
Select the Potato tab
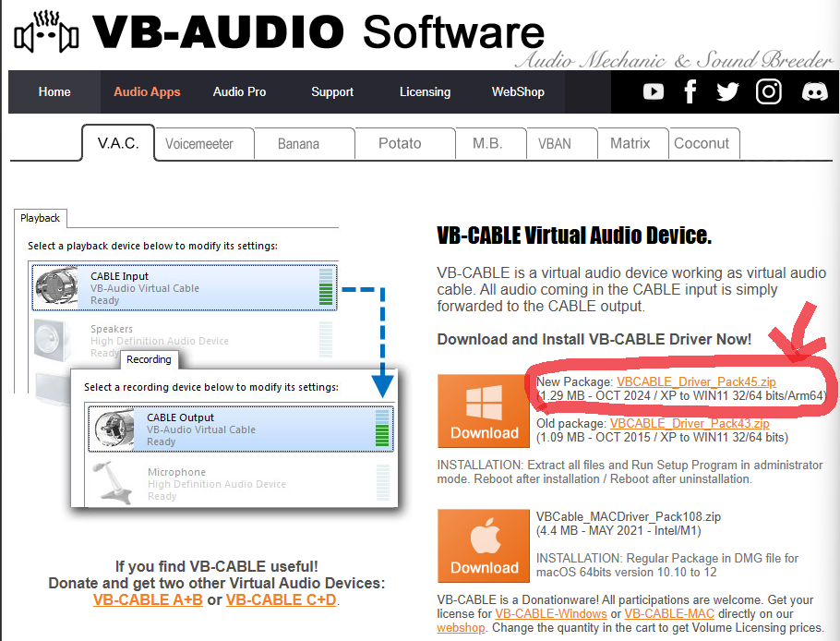[x=400, y=143]
